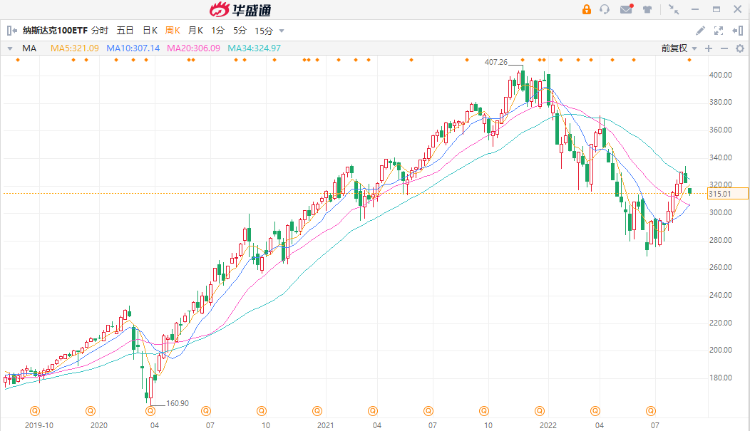750x431 pixels.
Task: Expand more time period options after 15分
Action: (281, 31)
